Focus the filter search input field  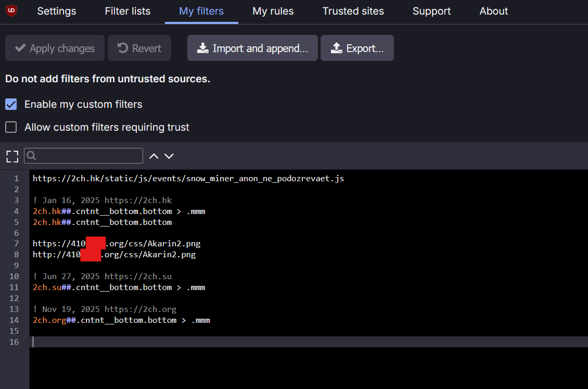(83, 156)
